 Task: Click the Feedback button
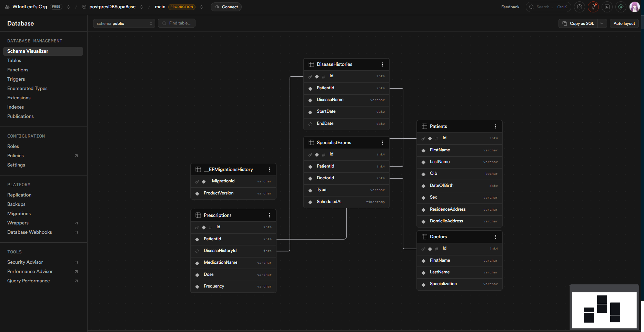tap(510, 7)
